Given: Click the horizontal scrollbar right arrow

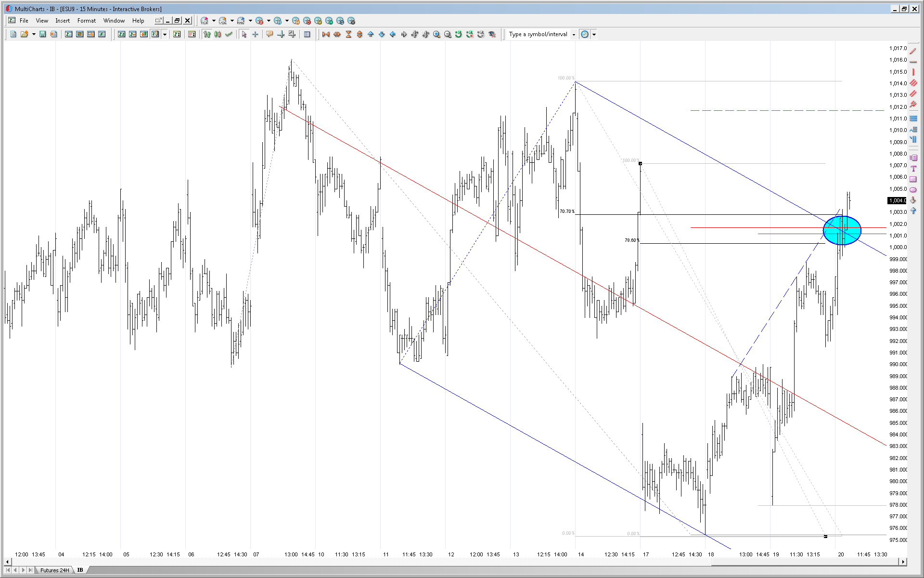Looking at the screenshot, I should tap(903, 562).
